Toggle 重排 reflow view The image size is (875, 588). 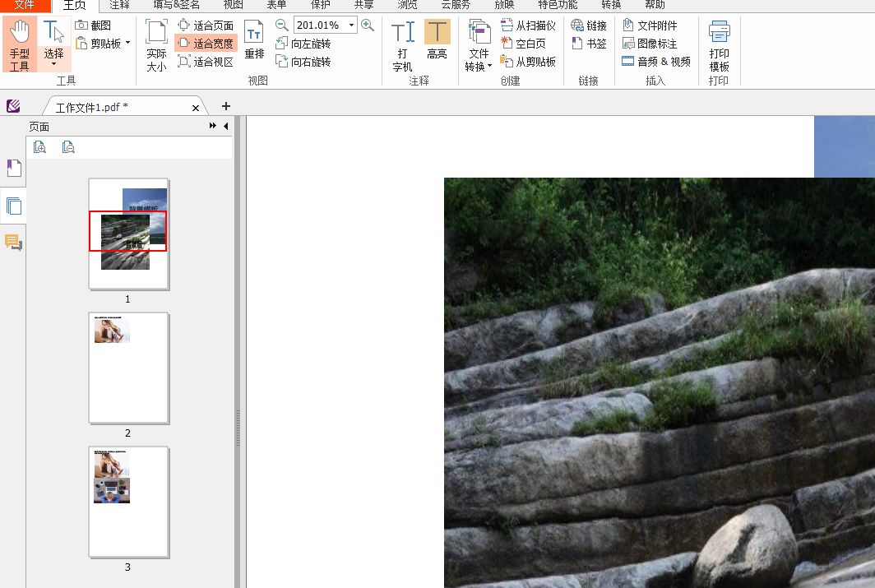[x=254, y=45]
